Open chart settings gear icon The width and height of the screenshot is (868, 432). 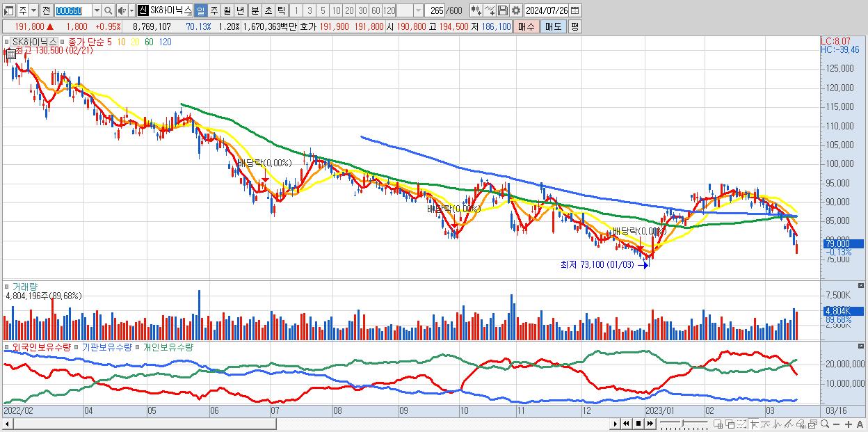point(515,10)
